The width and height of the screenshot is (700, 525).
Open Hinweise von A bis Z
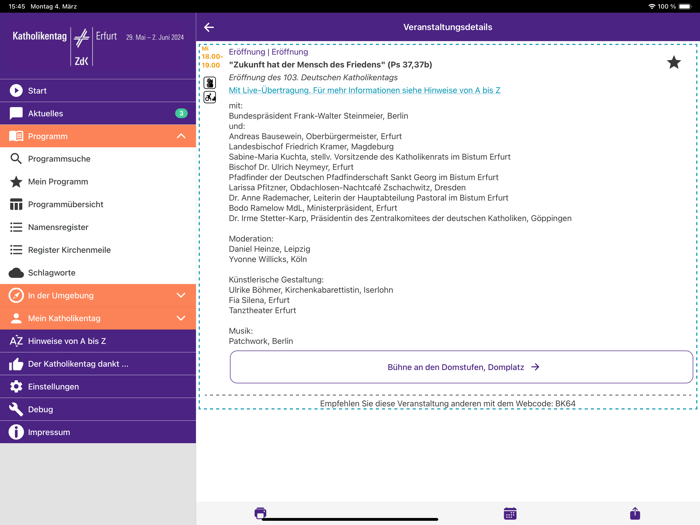click(98, 341)
